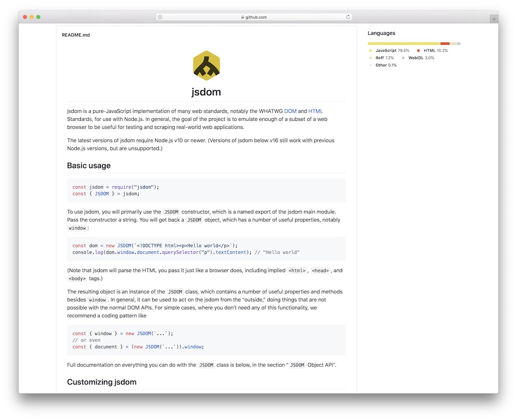Click the yellow JavaScript segment of languages bar
This screenshot has height=420, width=517.
point(404,44)
